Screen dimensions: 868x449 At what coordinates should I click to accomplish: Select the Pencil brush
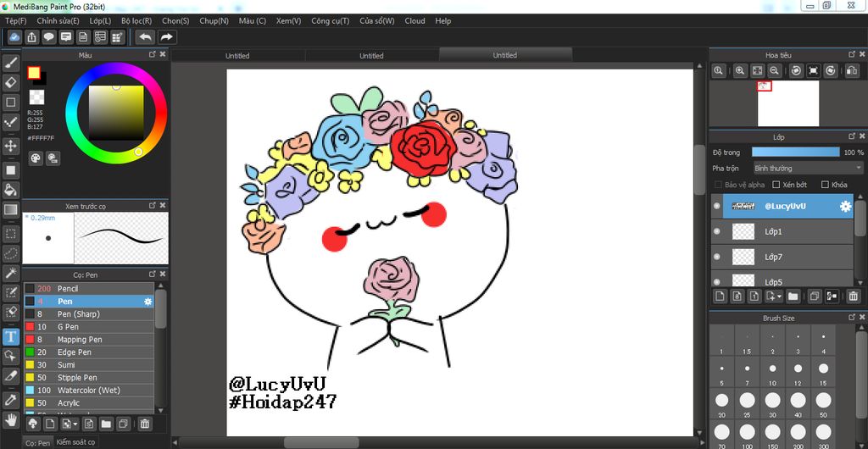tap(89, 289)
